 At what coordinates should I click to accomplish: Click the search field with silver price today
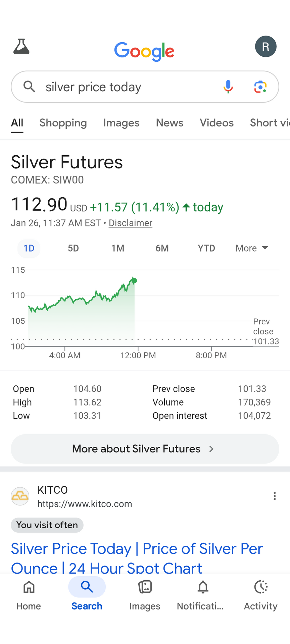click(128, 87)
